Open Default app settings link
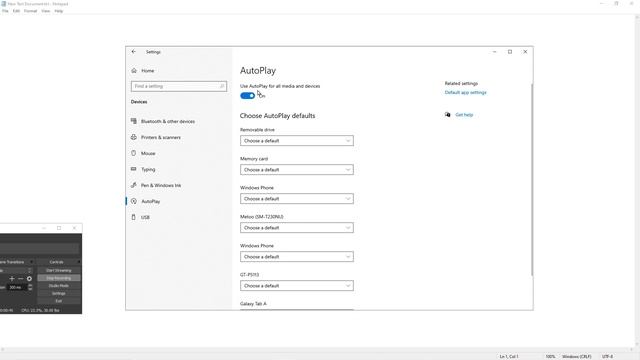This screenshot has width=640, height=360. 466,93
